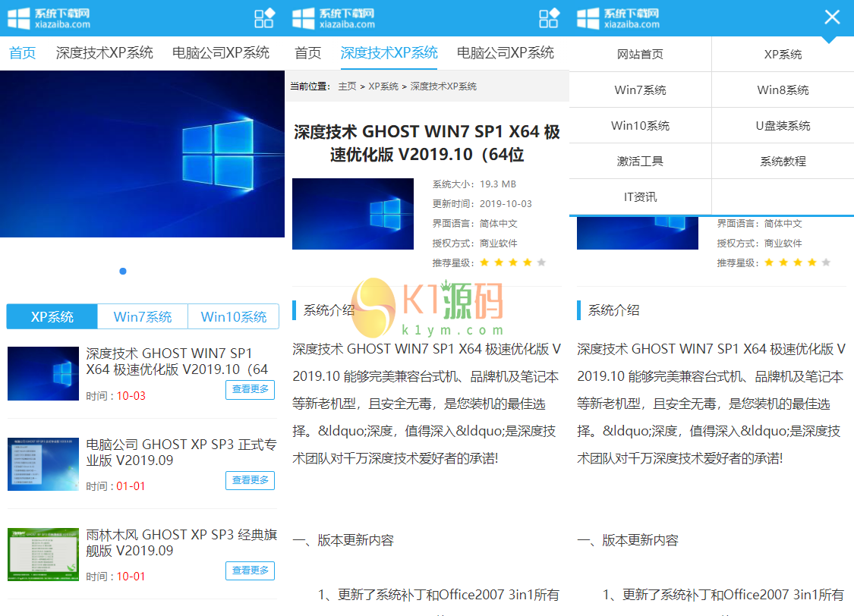854x616 pixels.
Task: Select U盘装系统 in the navigation menu
Action: [783, 126]
